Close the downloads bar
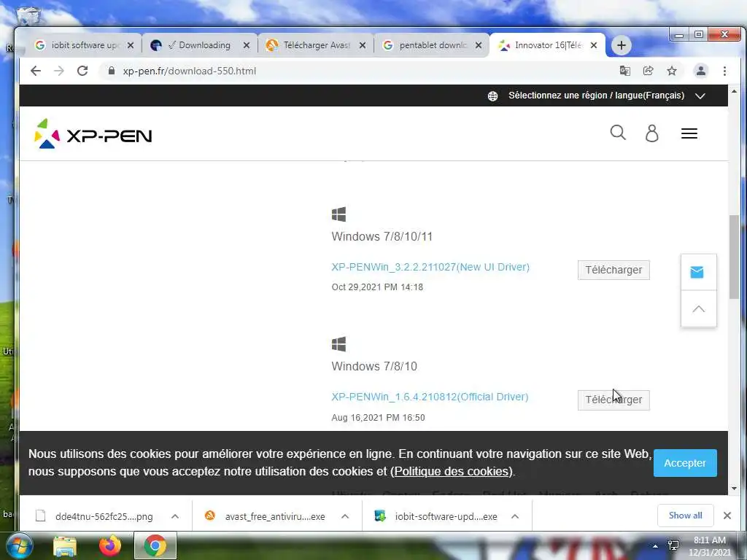 pos(727,516)
